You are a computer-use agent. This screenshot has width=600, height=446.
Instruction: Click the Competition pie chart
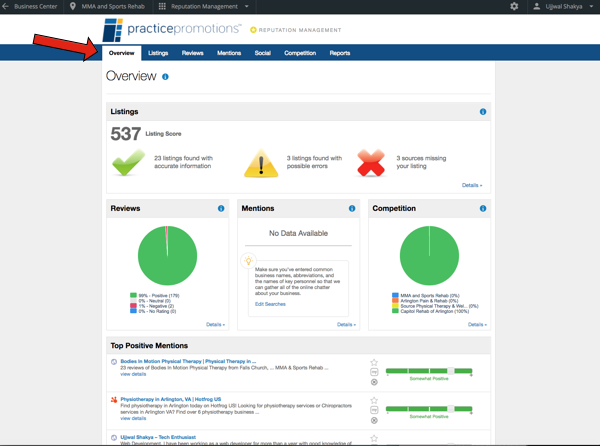pos(429,256)
